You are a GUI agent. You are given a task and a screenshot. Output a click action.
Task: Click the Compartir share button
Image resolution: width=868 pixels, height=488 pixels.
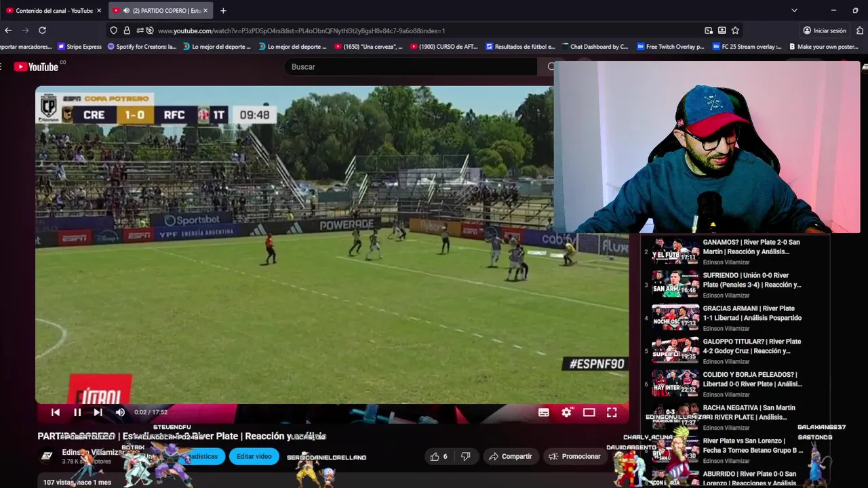[511, 456]
